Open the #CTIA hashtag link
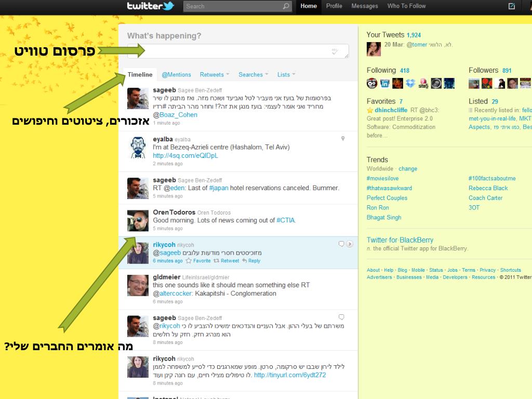The image size is (532, 399). click(x=286, y=220)
